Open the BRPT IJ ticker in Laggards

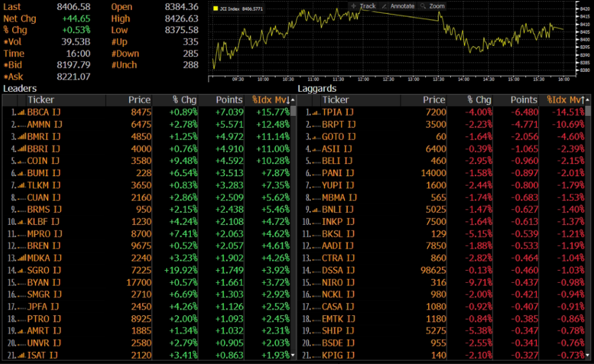[x=339, y=125]
